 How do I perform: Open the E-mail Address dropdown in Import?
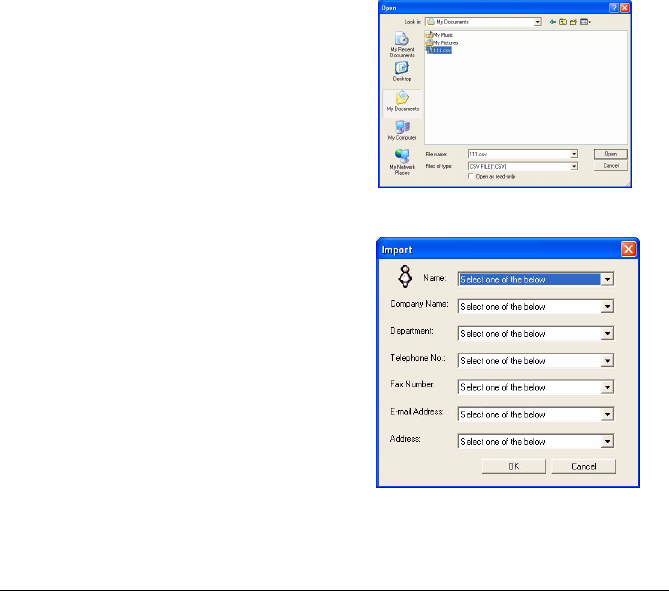coord(607,414)
